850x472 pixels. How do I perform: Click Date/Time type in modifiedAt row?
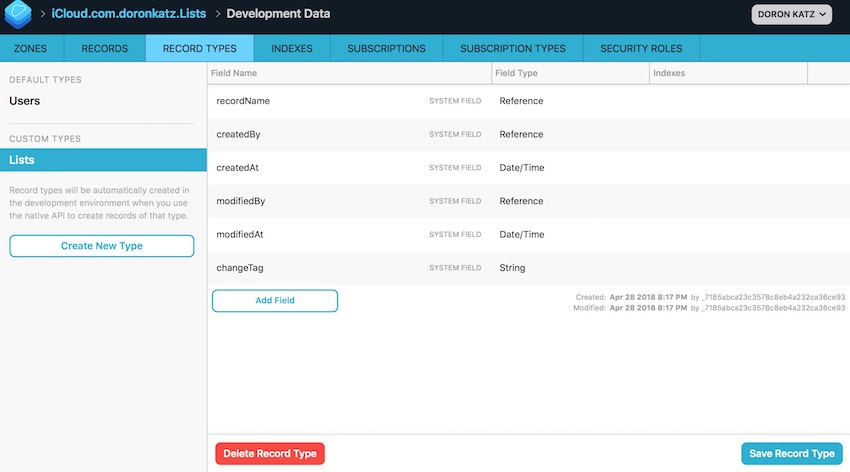point(521,235)
